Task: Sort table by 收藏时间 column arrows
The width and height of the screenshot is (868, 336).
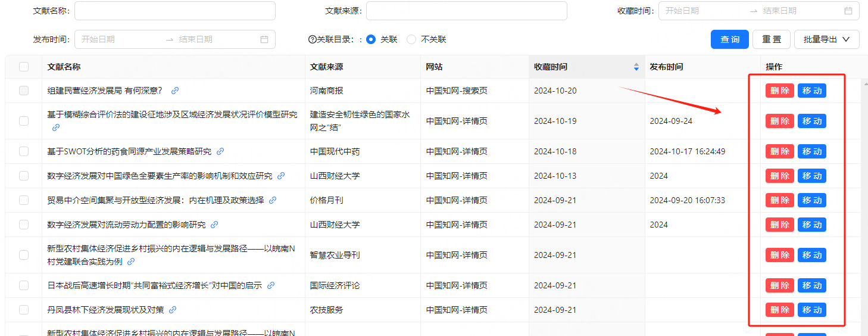Action: click(636, 67)
